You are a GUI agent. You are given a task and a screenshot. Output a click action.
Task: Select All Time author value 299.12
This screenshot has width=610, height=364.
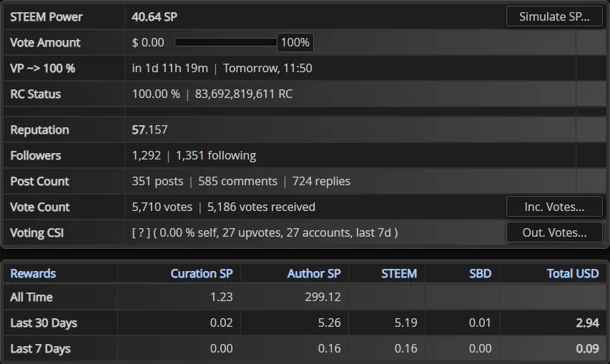click(323, 297)
